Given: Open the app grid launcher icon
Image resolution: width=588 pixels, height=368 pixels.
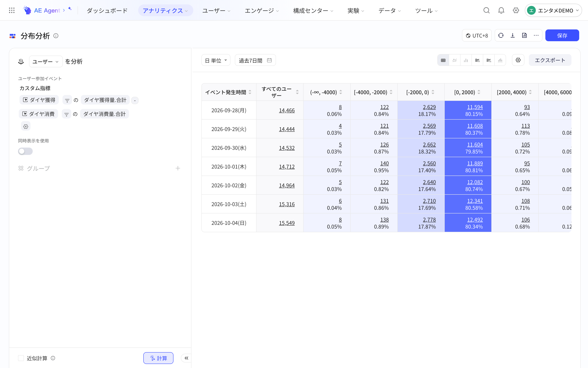Looking at the screenshot, I should tap(12, 10).
